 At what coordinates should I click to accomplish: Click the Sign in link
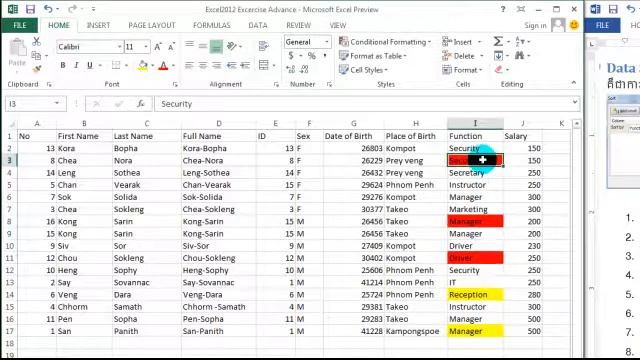pos(535,25)
